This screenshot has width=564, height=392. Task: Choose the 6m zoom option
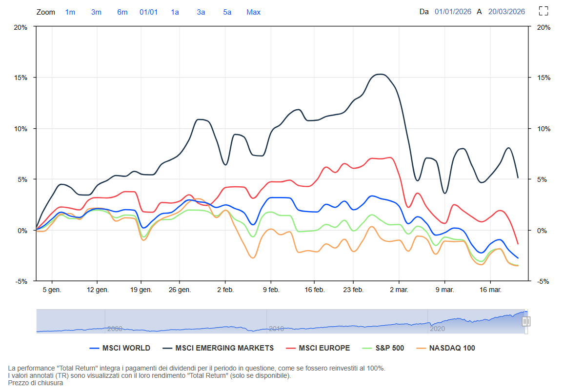(x=122, y=12)
